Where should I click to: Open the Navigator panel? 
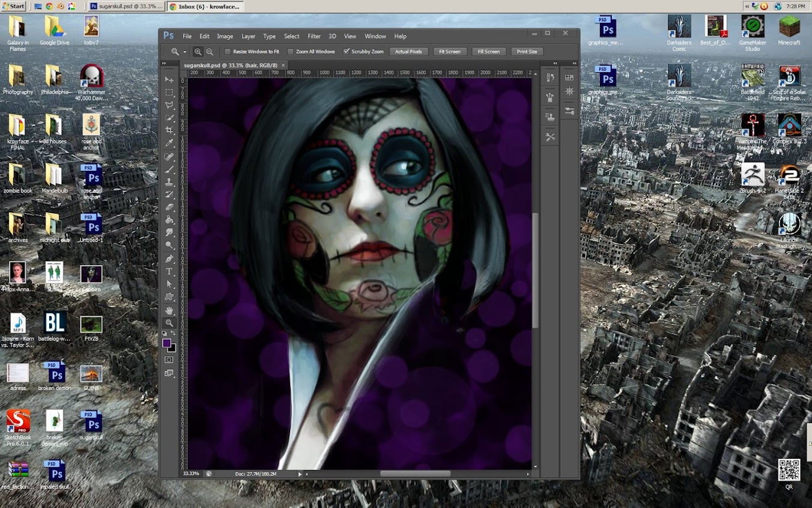tap(569, 91)
